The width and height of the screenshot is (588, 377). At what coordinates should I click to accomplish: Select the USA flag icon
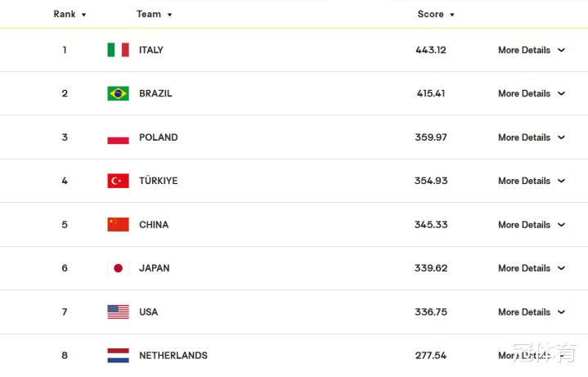(118, 312)
